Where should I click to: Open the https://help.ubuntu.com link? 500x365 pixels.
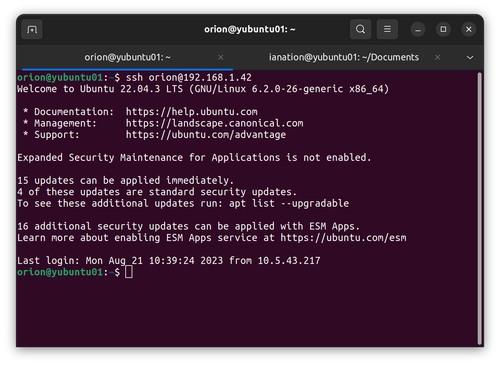point(192,112)
